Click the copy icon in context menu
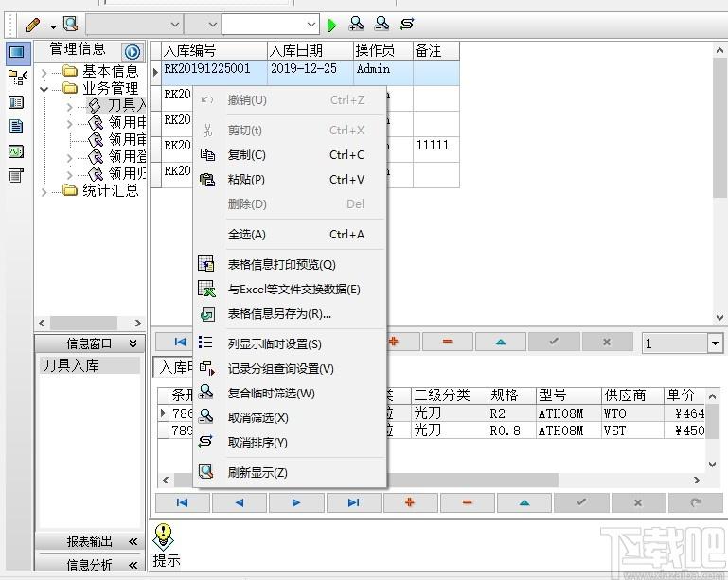The width and height of the screenshot is (728, 580). (207, 154)
